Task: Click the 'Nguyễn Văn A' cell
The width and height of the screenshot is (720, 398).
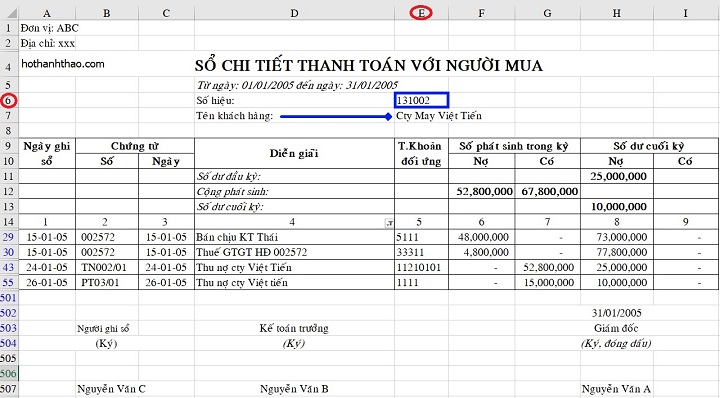Action: click(616, 389)
